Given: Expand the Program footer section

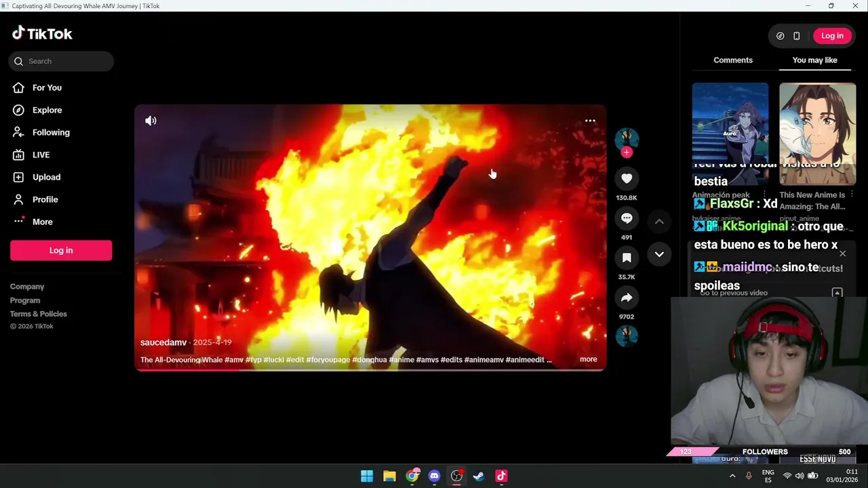Looking at the screenshot, I should [x=25, y=300].
